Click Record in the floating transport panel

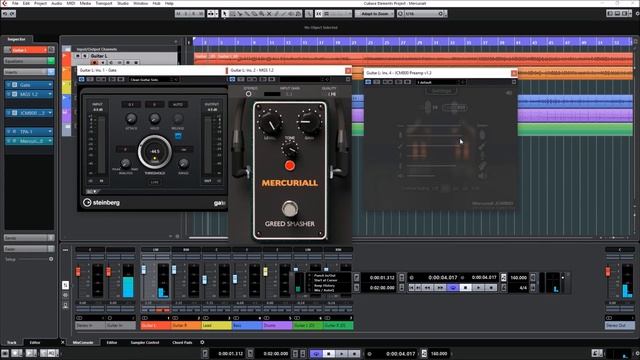click(491, 288)
